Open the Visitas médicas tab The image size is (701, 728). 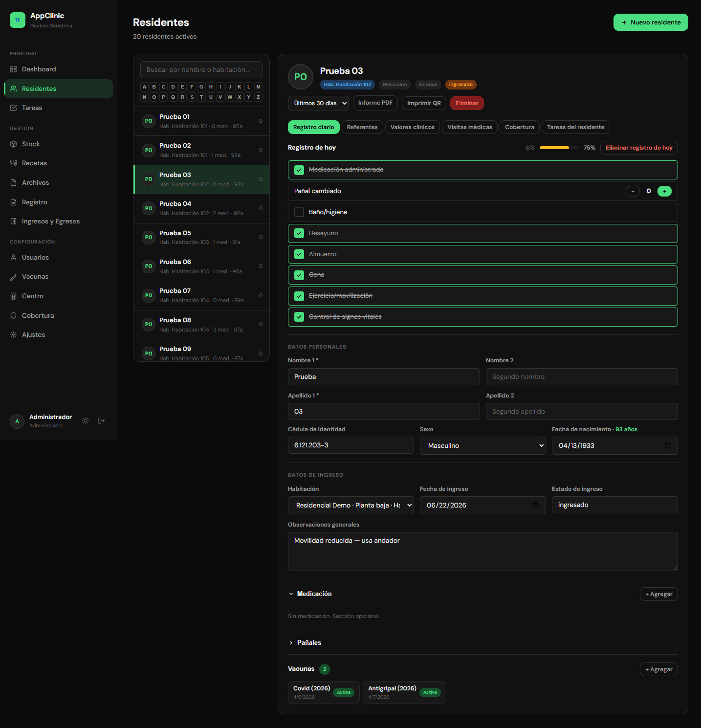point(470,127)
